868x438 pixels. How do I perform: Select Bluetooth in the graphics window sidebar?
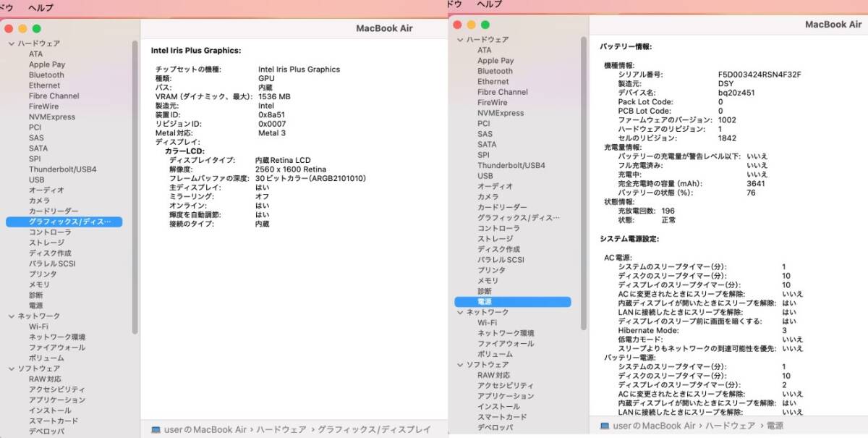pyautogui.click(x=46, y=75)
